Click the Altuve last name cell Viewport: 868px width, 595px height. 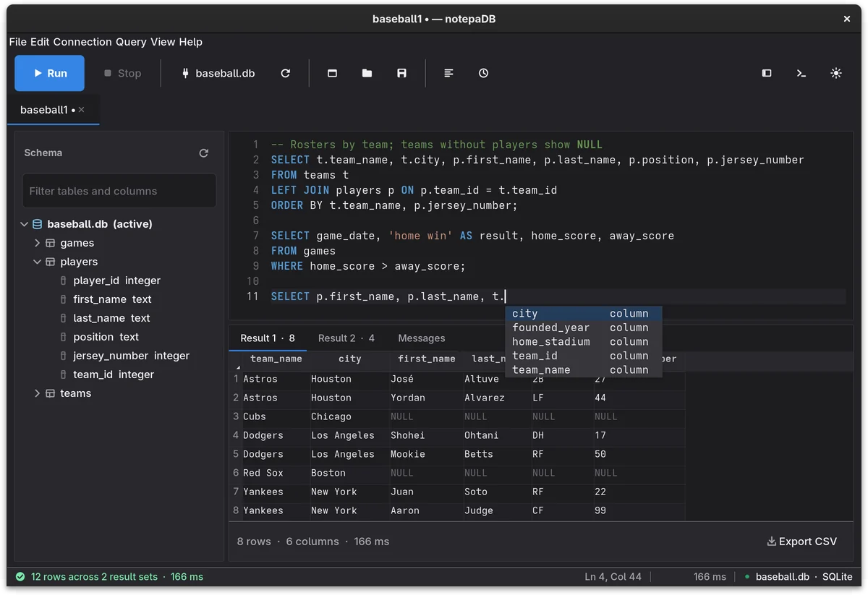(x=497, y=379)
